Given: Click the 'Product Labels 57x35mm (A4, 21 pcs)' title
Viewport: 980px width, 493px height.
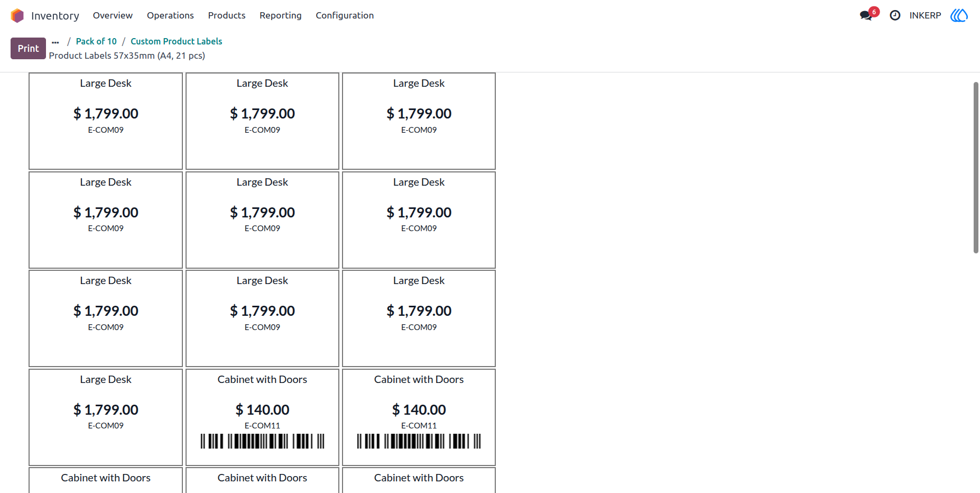Looking at the screenshot, I should [127, 56].
